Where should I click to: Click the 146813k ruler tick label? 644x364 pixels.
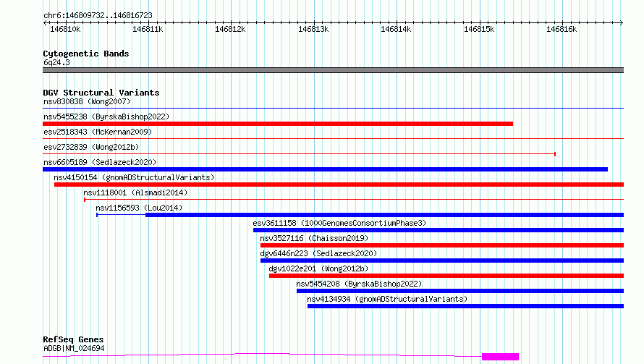tap(313, 29)
